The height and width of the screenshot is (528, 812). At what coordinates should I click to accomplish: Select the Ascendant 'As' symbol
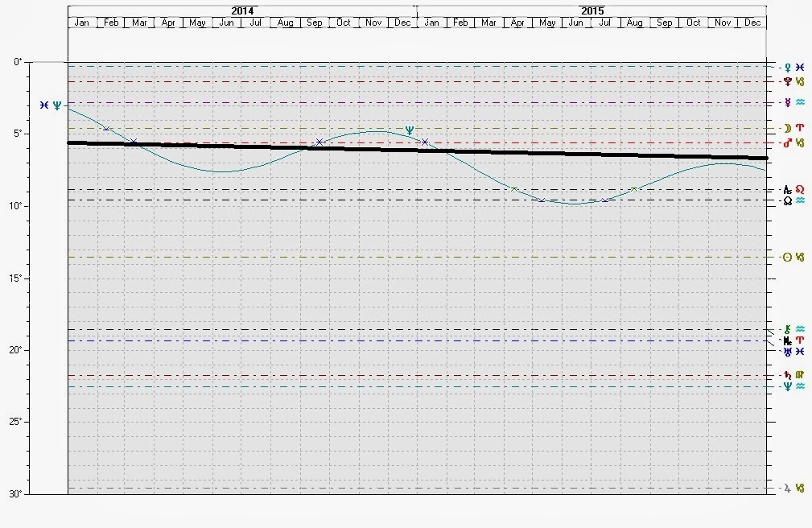[x=788, y=189]
